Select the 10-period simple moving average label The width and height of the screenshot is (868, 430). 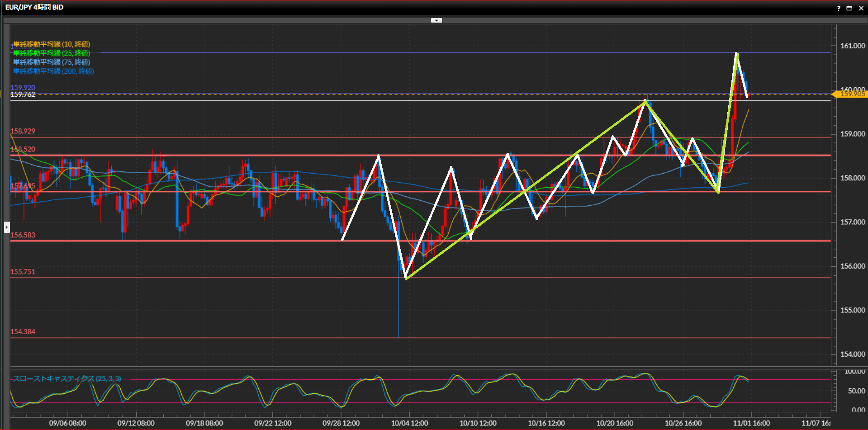click(x=52, y=44)
